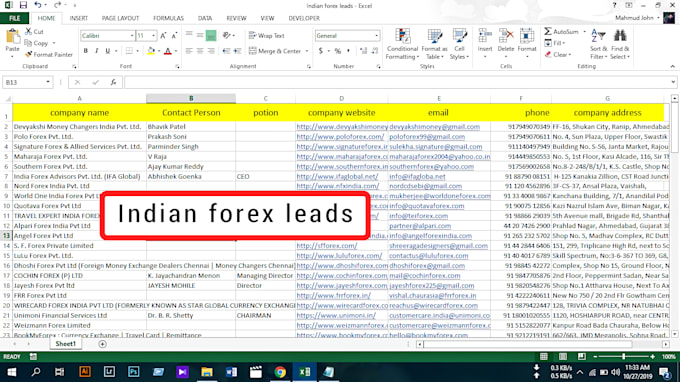Switch to the INSERT tab
The height and width of the screenshot is (382, 680).
[78, 18]
